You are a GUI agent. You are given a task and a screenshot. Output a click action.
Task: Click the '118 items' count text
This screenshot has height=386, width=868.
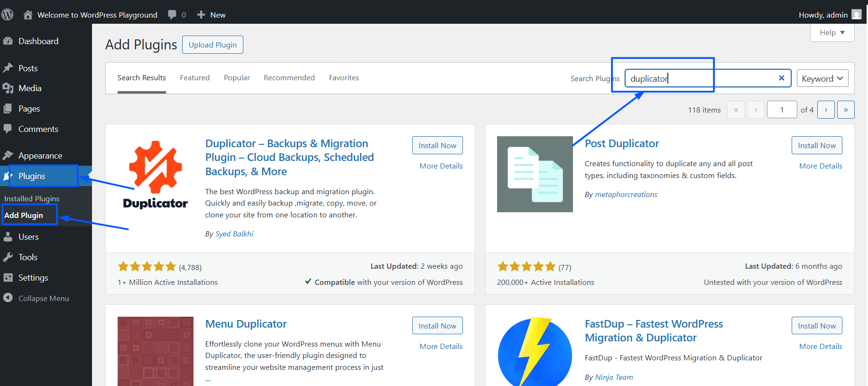point(704,110)
